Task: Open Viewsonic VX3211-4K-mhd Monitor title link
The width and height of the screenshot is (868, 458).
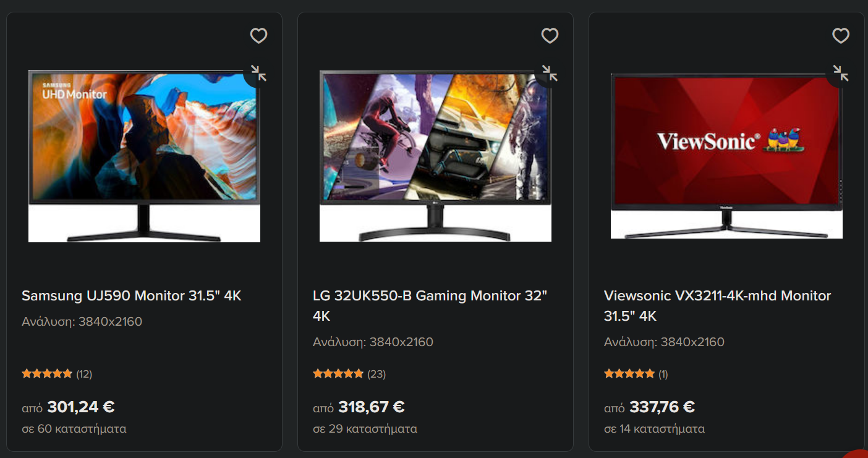Action: pos(717,306)
